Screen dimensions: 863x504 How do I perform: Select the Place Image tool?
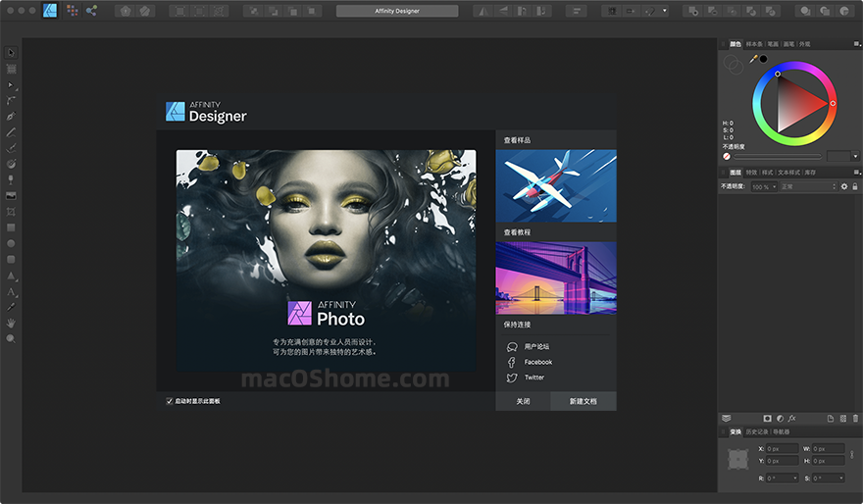click(11, 196)
